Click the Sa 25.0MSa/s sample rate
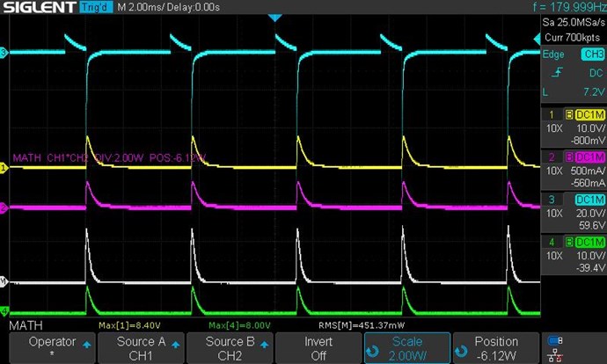Screen dimensions: 607x364 (x=574, y=23)
